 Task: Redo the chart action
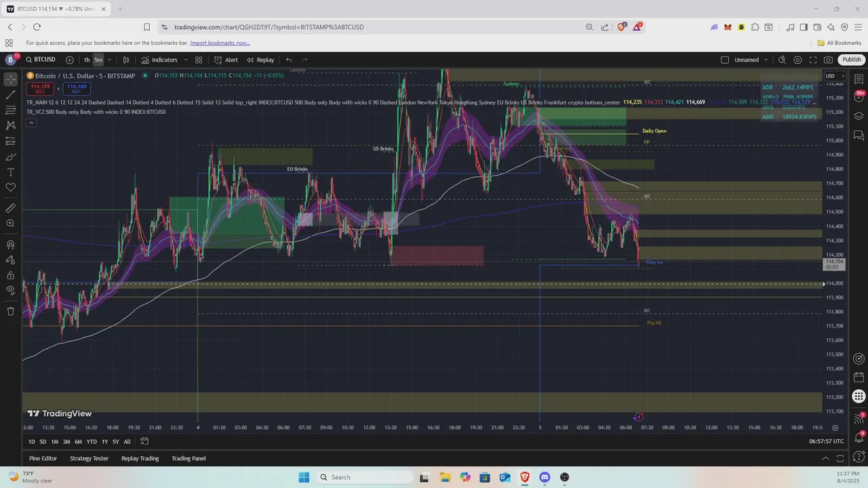click(304, 60)
